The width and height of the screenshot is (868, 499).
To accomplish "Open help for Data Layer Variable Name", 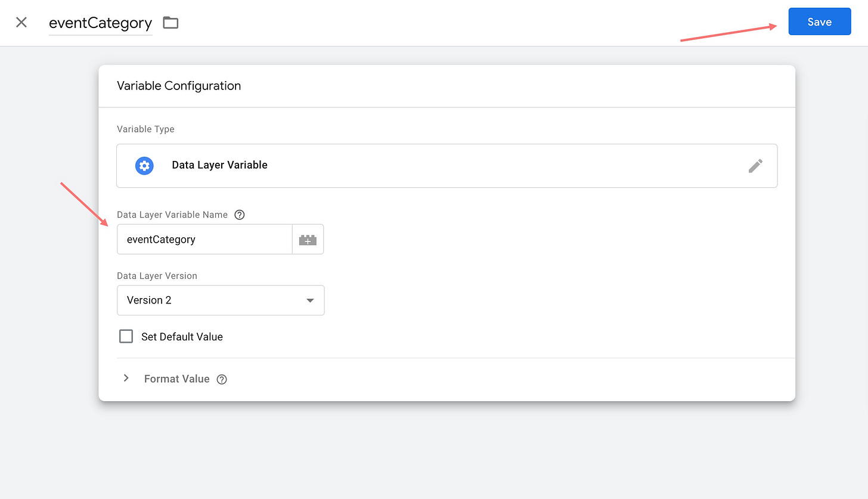I will coord(240,215).
